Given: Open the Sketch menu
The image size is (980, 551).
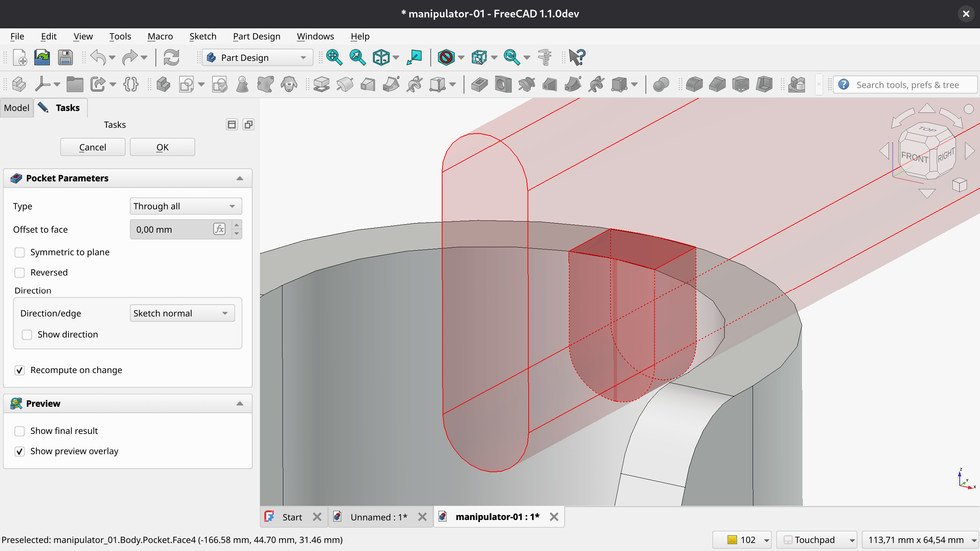Looking at the screenshot, I should coord(203,36).
